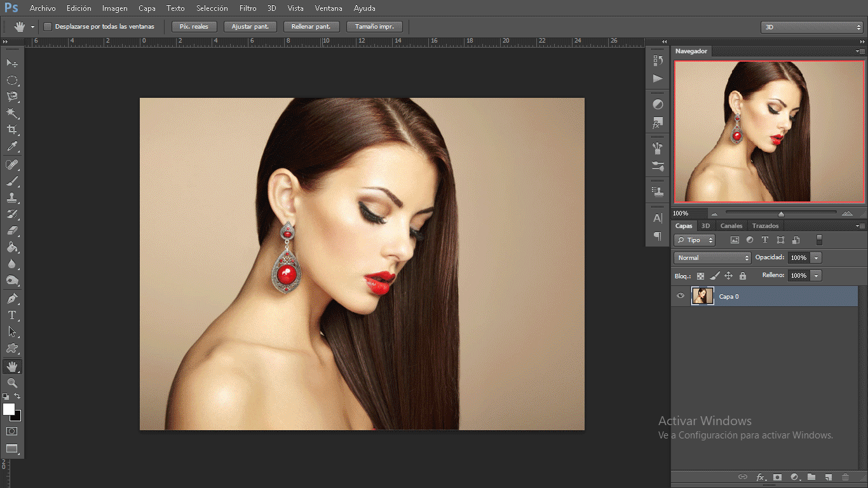Image resolution: width=868 pixels, height=488 pixels.
Task: Click the Ajustar pant. button
Action: [x=250, y=27]
